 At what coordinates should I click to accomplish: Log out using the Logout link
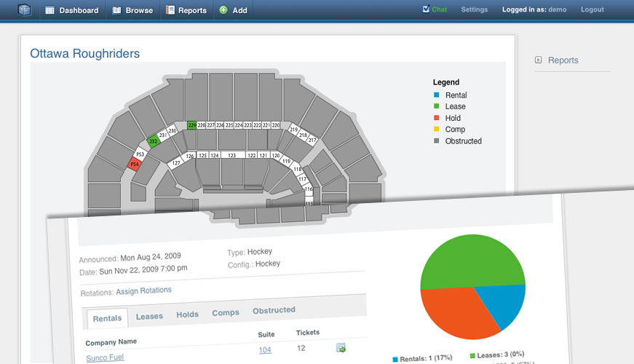592,9
